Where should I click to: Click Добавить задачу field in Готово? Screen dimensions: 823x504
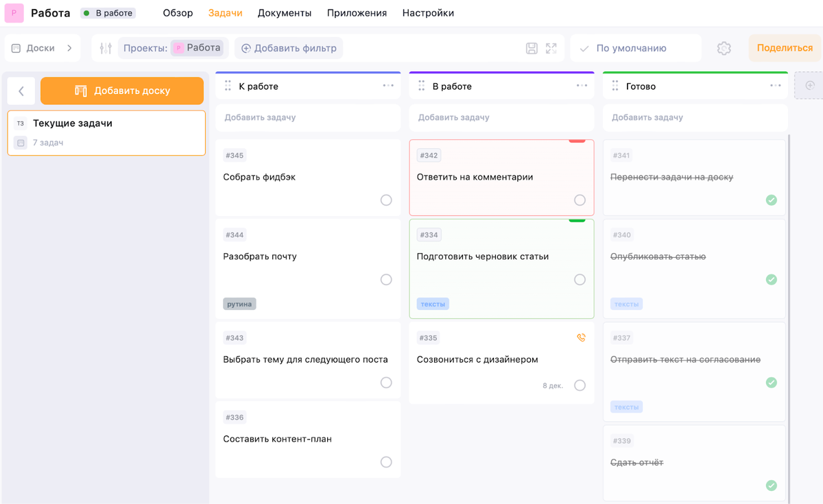(x=695, y=117)
